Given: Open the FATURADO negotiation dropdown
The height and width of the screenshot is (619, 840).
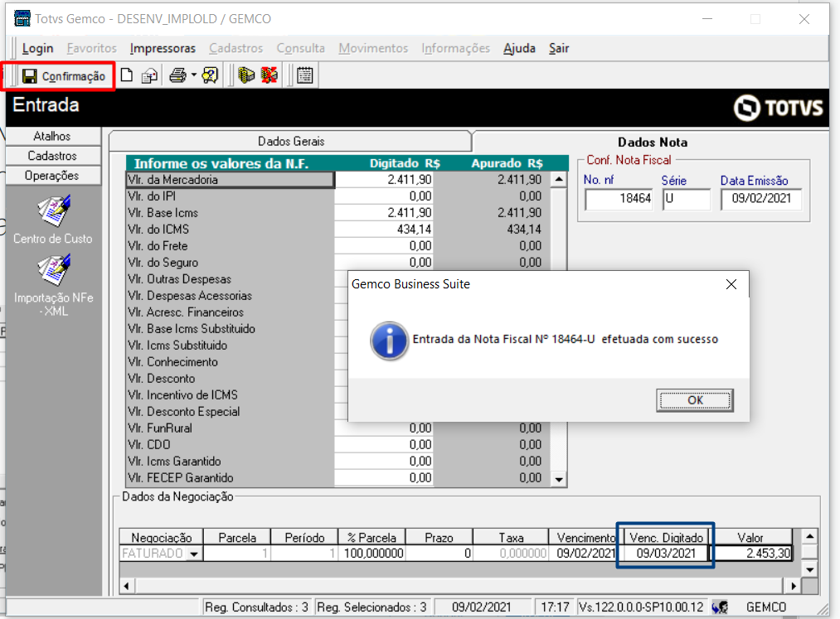Looking at the screenshot, I should coord(195,554).
